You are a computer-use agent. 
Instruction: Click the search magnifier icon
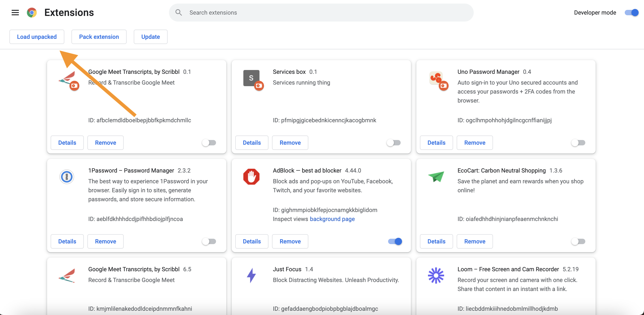[x=179, y=13]
